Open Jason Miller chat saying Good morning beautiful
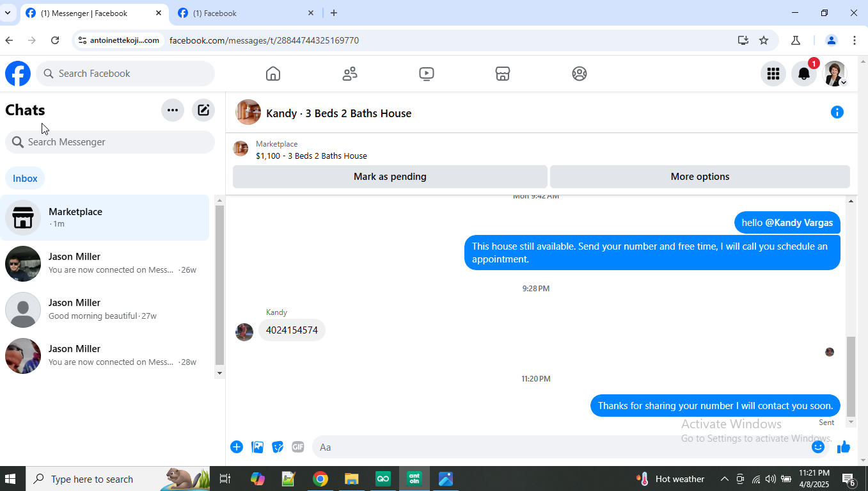Image resolution: width=868 pixels, height=491 pixels. (x=105, y=310)
